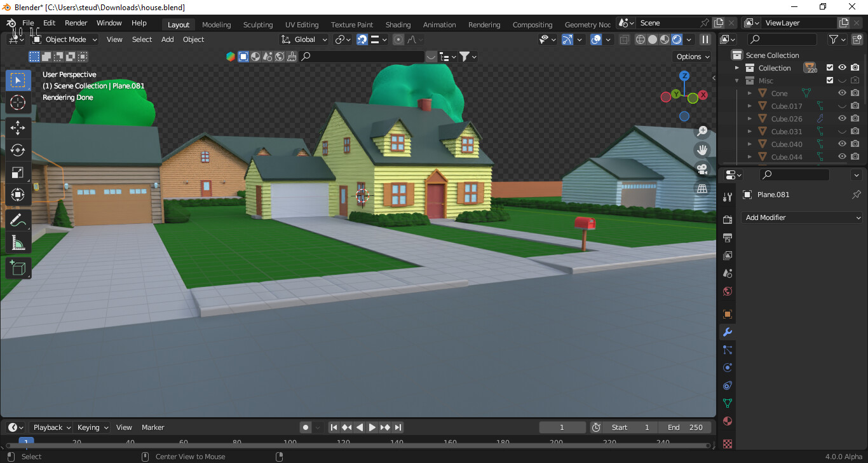The width and height of the screenshot is (868, 463).
Task: Uncheck Misc collection checkbox
Action: click(829, 80)
